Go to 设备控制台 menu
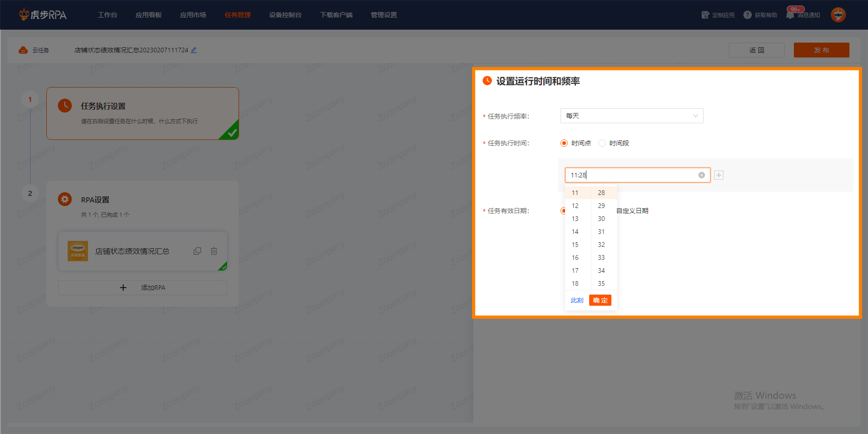The width and height of the screenshot is (868, 434). [285, 15]
